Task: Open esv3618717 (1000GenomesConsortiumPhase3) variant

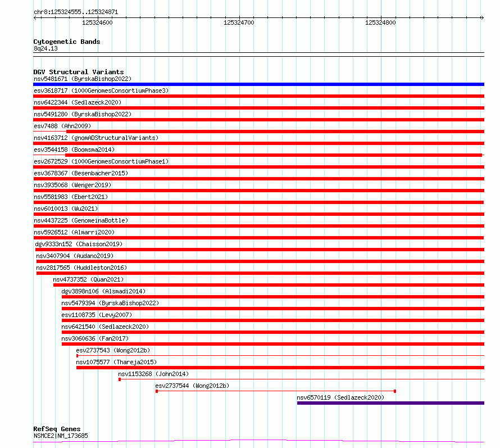Action: pos(101,90)
